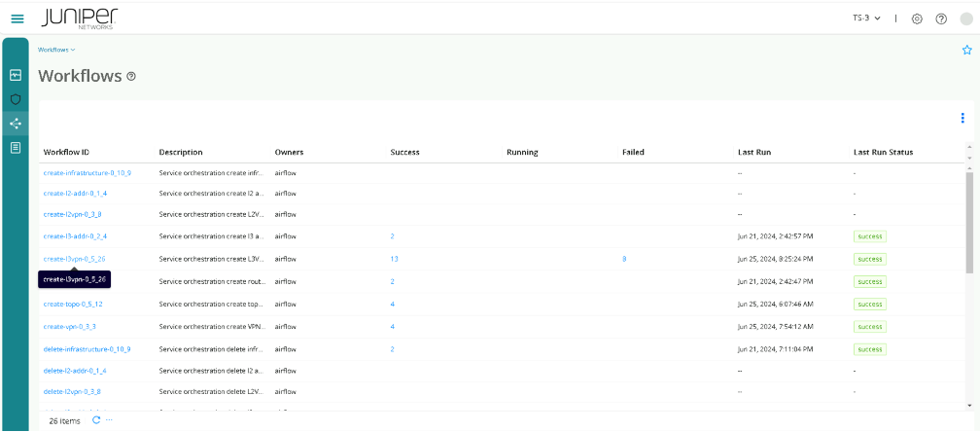This screenshot has height=432, width=980.
Task: Select Jun 25, 2024, 7:54:12 AM timestamp
Action: [x=775, y=326]
